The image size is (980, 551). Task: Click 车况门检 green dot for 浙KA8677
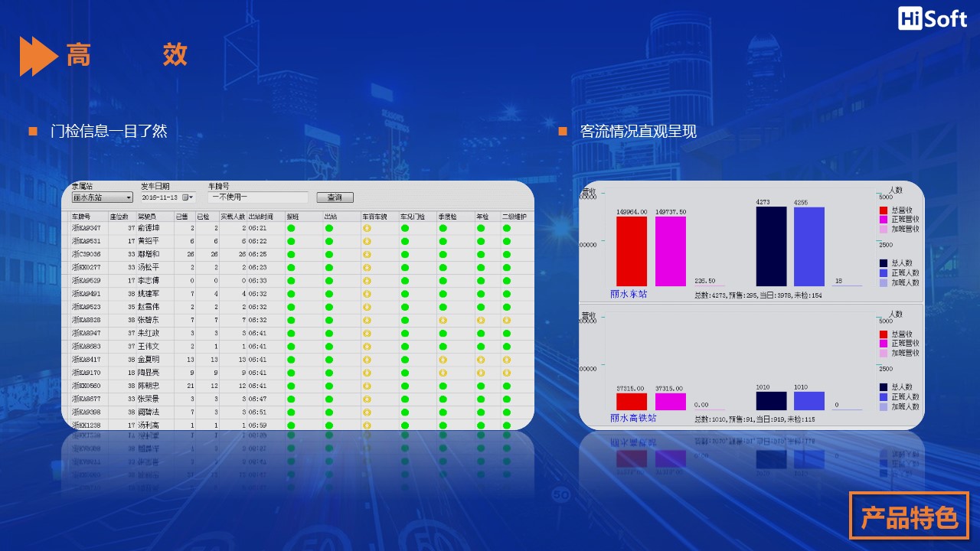(405, 399)
